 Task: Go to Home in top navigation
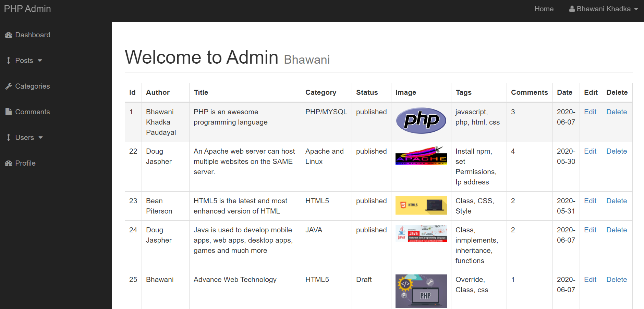[544, 9]
